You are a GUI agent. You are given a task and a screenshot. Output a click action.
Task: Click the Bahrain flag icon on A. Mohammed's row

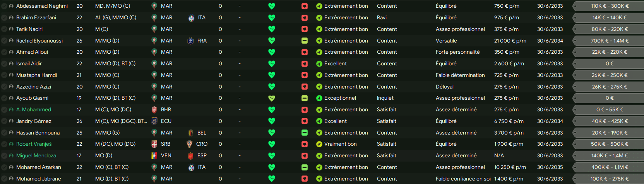click(154, 110)
